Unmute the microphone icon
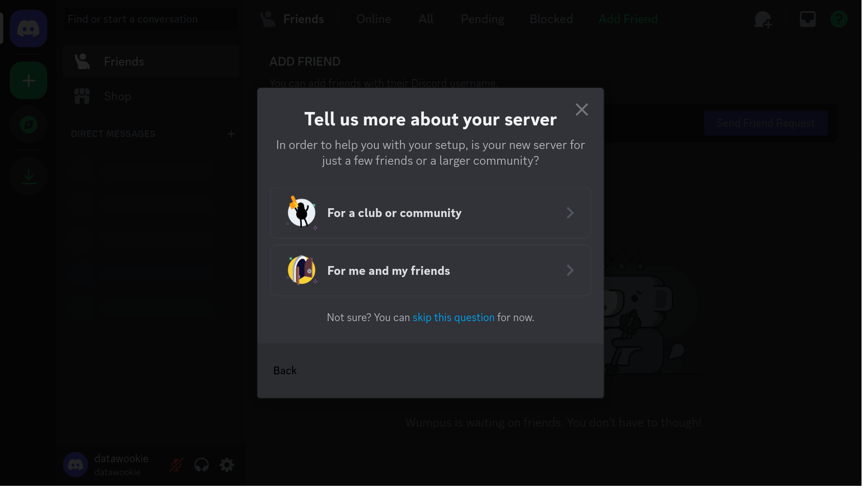Screen dimensions: 868x490 click(176, 465)
